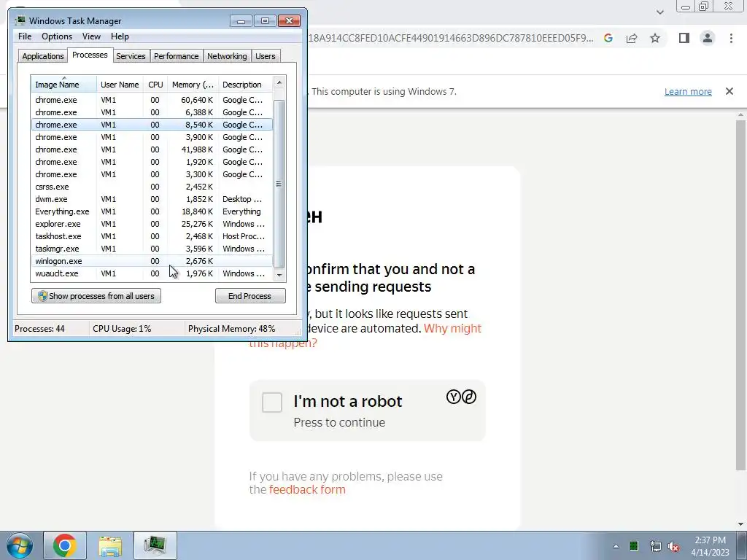Sort by CPU column header

(x=155, y=85)
